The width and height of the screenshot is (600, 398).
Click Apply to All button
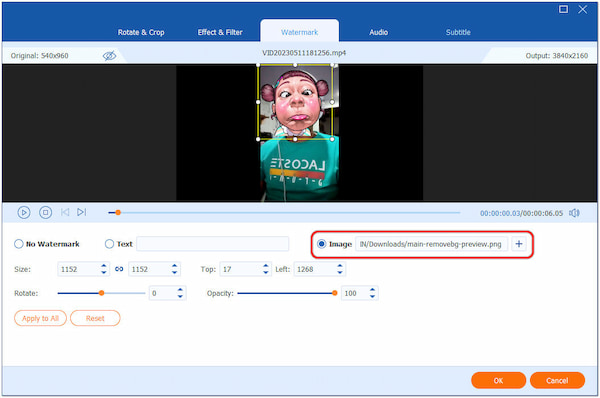coord(40,318)
